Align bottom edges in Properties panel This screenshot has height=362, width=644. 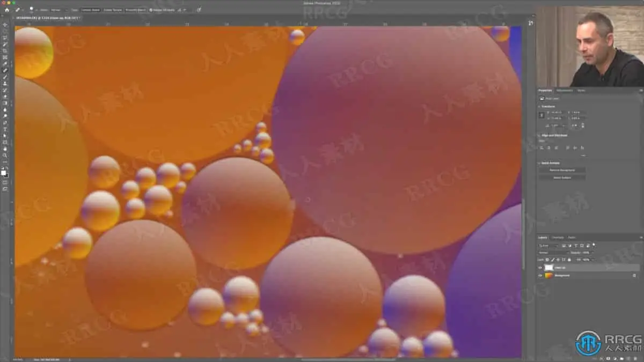582,147
